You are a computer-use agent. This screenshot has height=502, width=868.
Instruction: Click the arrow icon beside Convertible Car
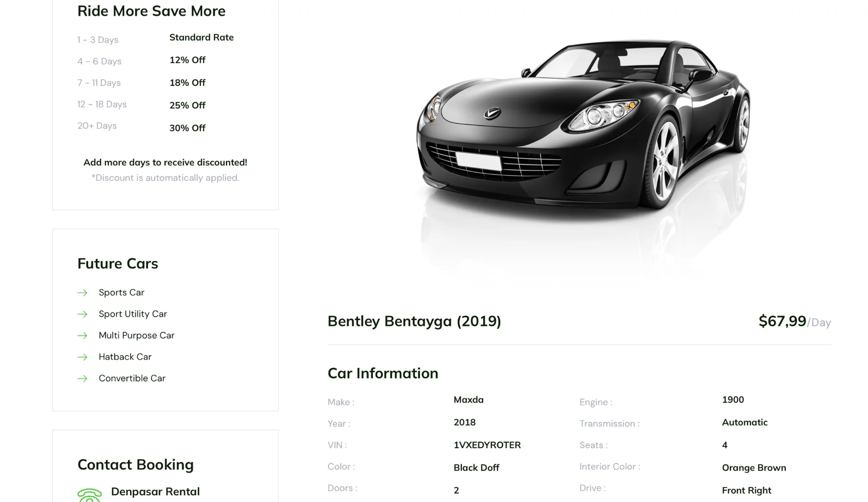point(82,379)
